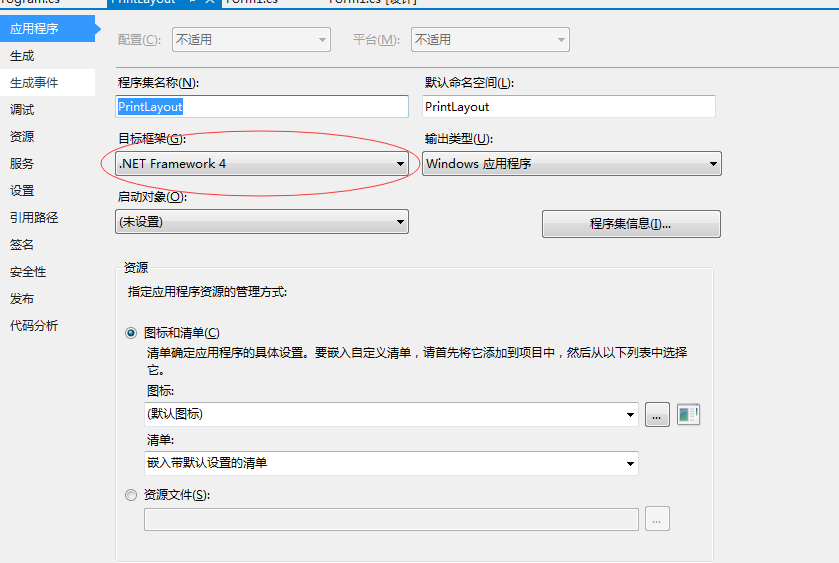This screenshot has width=839, height=563.
Task: Open the 安全性 side tab
Action: tap(47, 271)
